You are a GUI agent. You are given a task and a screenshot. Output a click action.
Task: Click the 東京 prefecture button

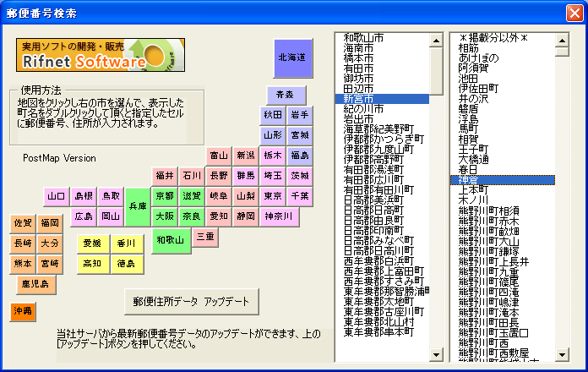273,196
